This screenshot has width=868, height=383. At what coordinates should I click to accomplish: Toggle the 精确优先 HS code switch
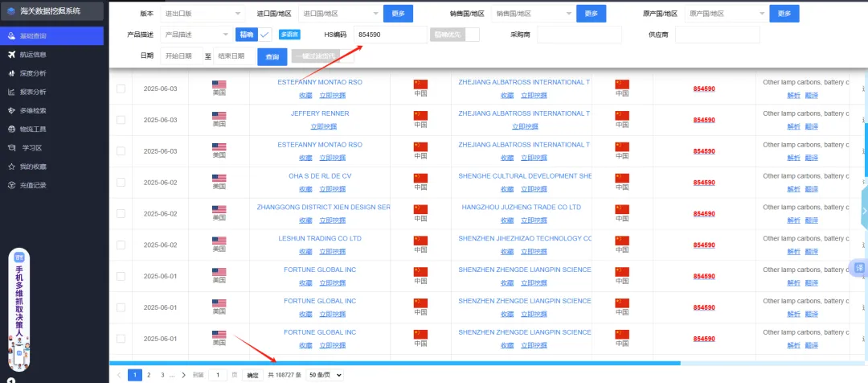tap(454, 35)
